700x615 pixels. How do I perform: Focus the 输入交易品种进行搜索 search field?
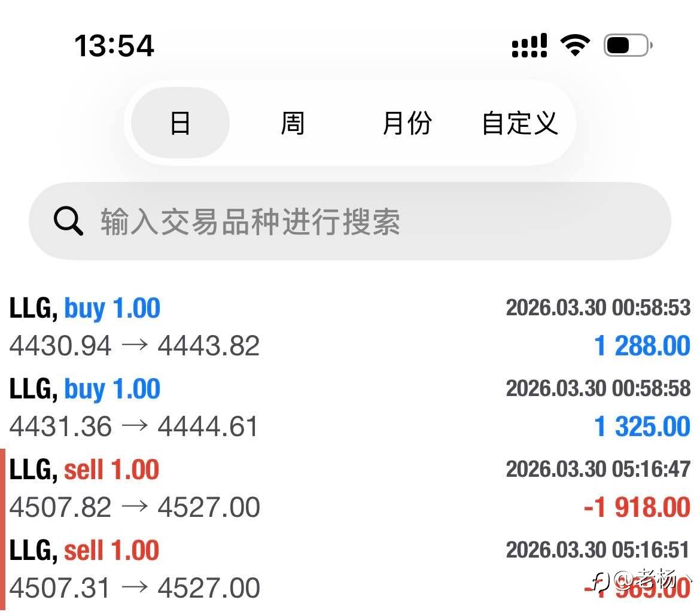click(359, 221)
